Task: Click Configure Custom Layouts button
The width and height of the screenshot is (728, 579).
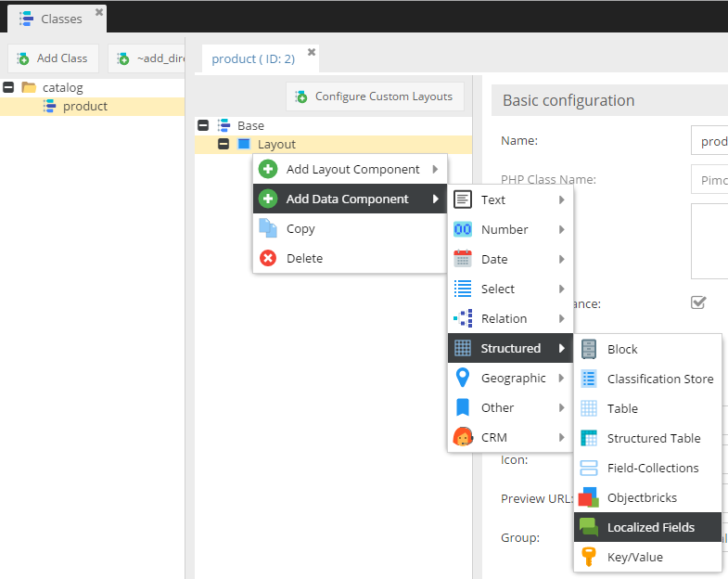Action: [375, 96]
